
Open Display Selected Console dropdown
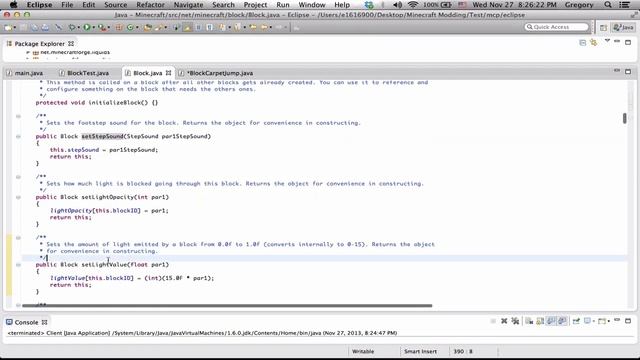(x=594, y=321)
